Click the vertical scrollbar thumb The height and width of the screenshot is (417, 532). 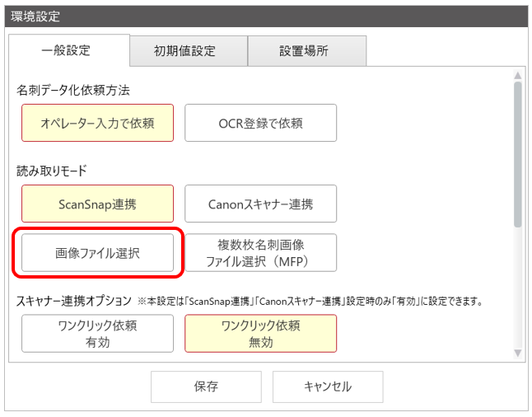tap(518, 154)
